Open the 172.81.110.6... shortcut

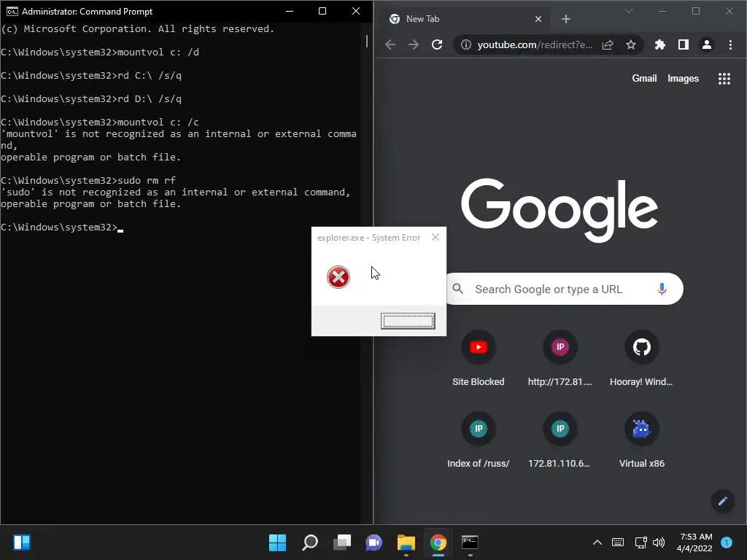tap(560, 440)
